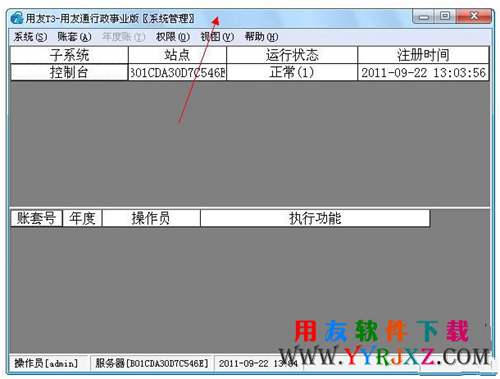The height and width of the screenshot is (379, 500).
Task: Click the 运行状态 column header
Action: point(292,55)
